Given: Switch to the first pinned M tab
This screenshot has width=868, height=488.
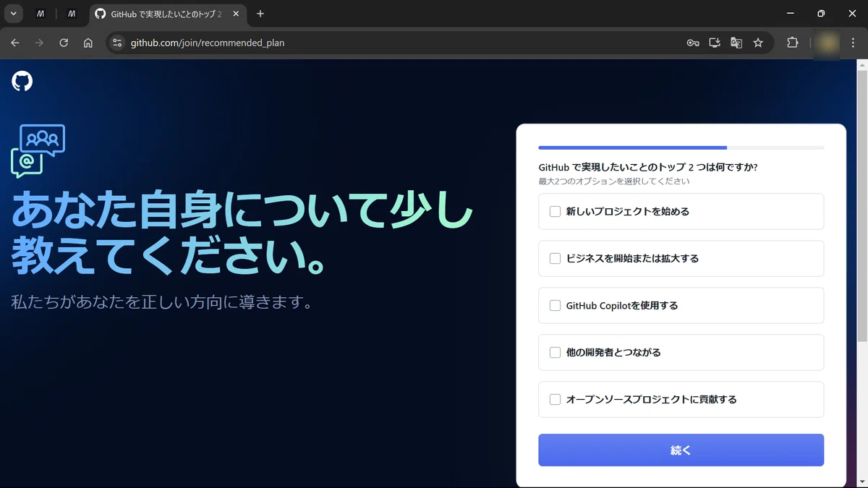Looking at the screenshot, I should pyautogui.click(x=41, y=14).
